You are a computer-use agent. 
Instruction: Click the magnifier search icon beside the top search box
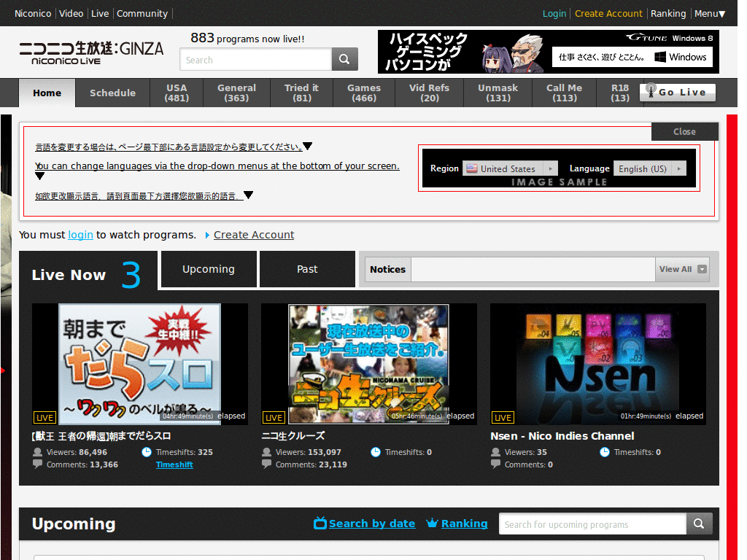click(344, 59)
